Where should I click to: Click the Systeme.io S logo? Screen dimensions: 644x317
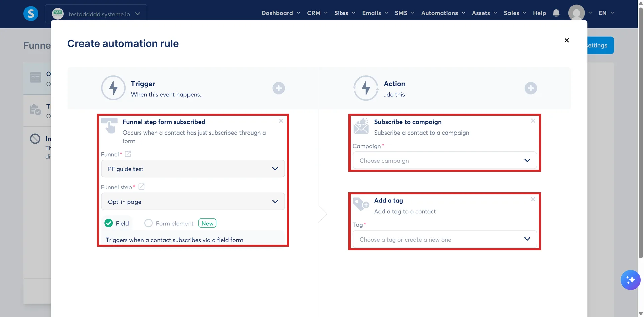coord(31,14)
